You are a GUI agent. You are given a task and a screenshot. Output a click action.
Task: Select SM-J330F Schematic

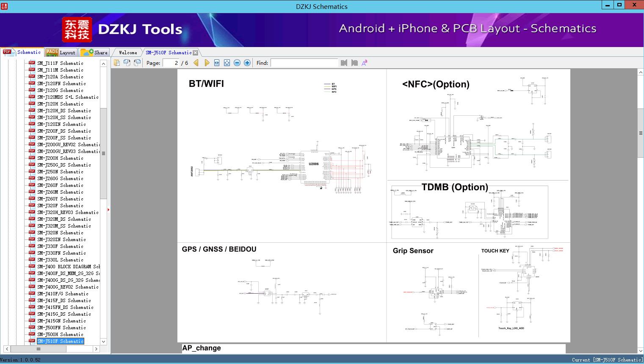(x=60, y=246)
